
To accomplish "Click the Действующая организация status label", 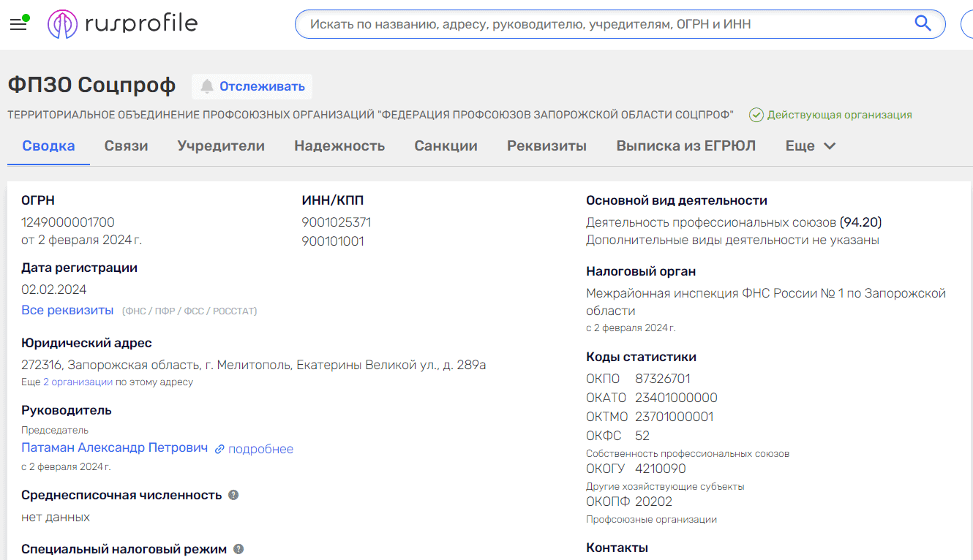I will (839, 115).
